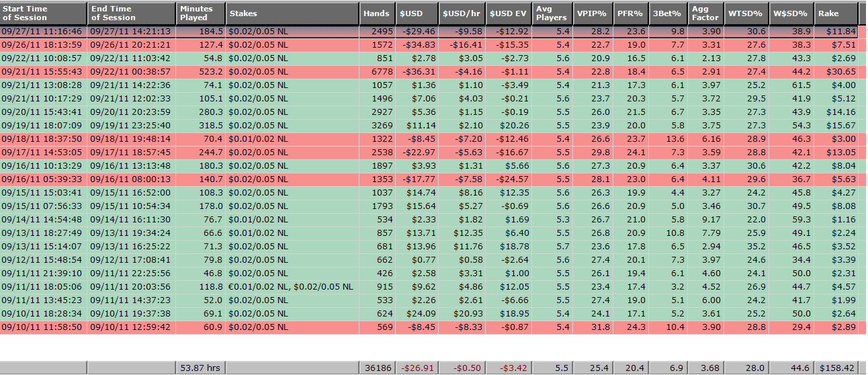Click the $20.26 $USD EV cell

click(x=509, y=126)
